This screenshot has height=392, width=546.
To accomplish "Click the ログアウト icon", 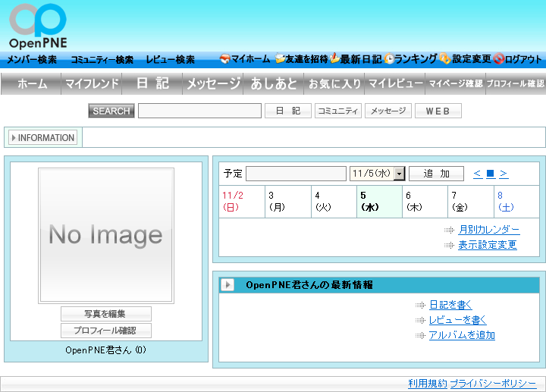I will coord(499,59).
